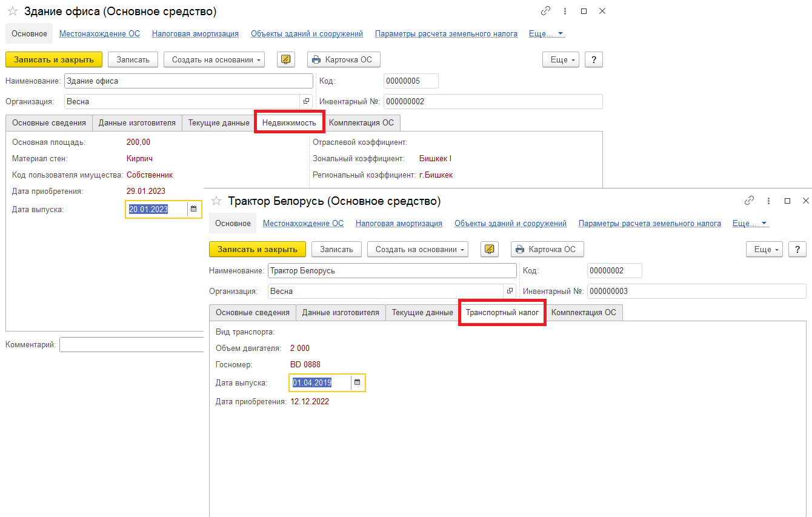The height and width of the screenshot is (517, 812).
Task: Click help ? button in Здание офиса window
Action: [594, 59]
